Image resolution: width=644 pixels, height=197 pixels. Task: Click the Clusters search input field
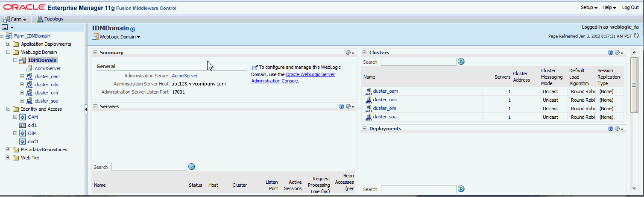pos(419,62)
